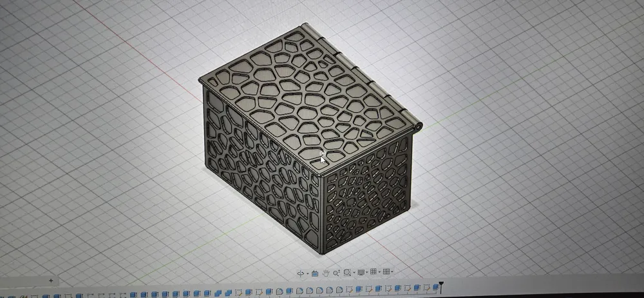Select the Pan hand tool
Image resolution: width=644 pixels, height=298 pixels.
[326, 273]
